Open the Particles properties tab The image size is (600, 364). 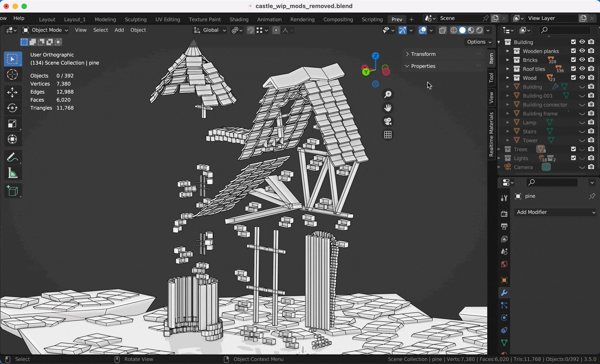pyautogui.click(x=504, y=305)
